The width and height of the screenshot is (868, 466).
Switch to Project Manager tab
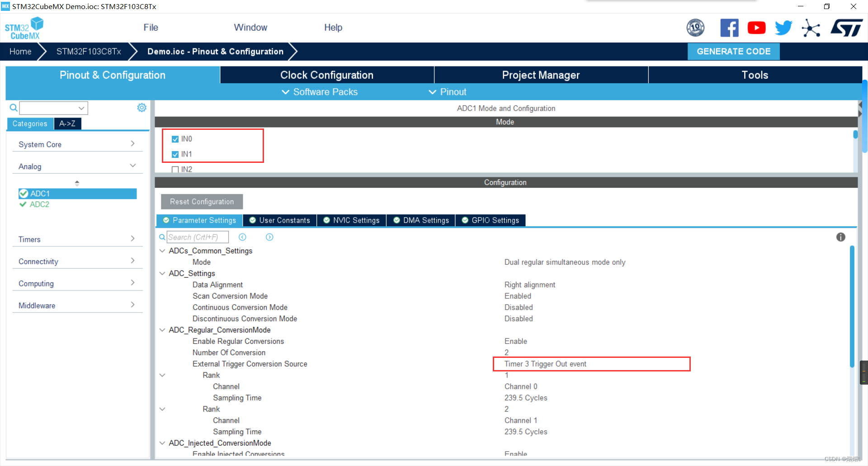pos(541,75)
